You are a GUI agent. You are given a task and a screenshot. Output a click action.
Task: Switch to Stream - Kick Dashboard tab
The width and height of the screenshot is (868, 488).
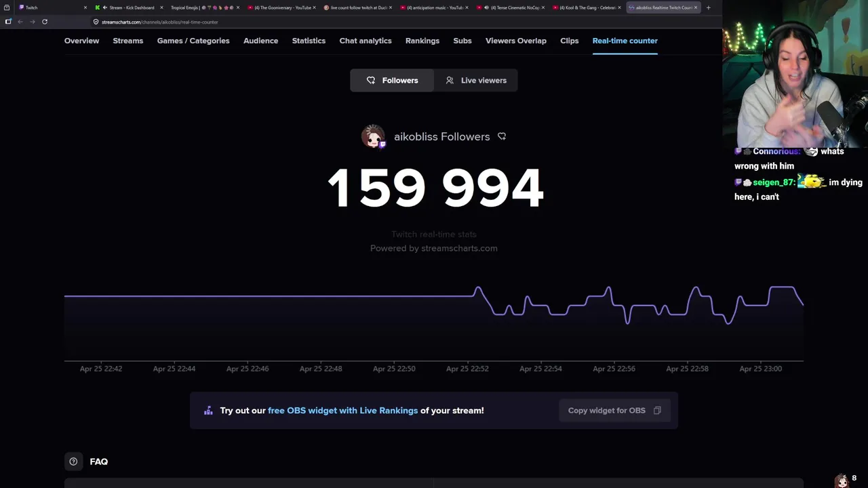129,7
